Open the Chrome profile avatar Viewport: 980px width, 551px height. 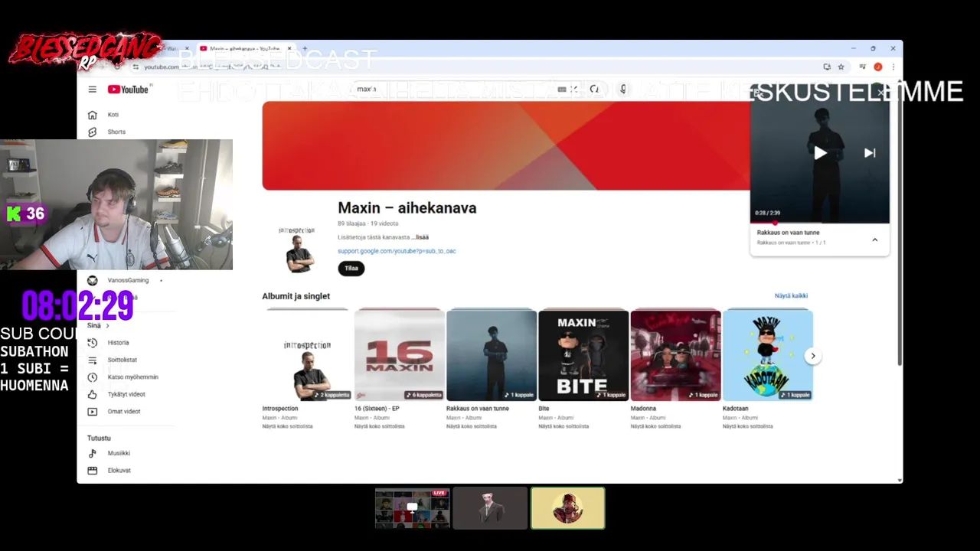(878, 67)
